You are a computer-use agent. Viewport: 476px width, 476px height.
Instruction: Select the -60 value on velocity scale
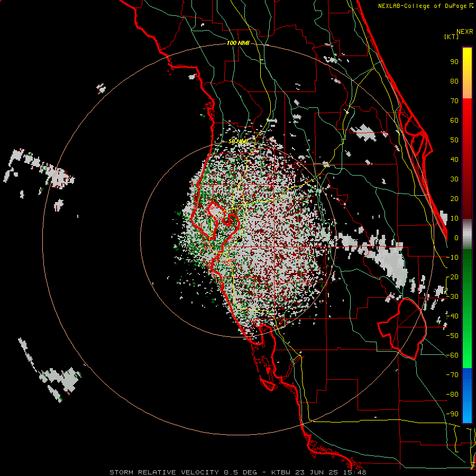452,355
